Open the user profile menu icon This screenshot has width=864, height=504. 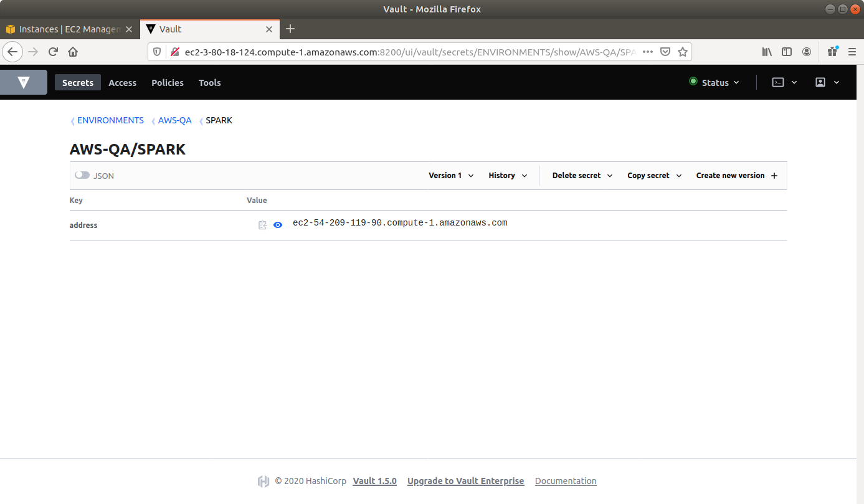click(820, 82)
